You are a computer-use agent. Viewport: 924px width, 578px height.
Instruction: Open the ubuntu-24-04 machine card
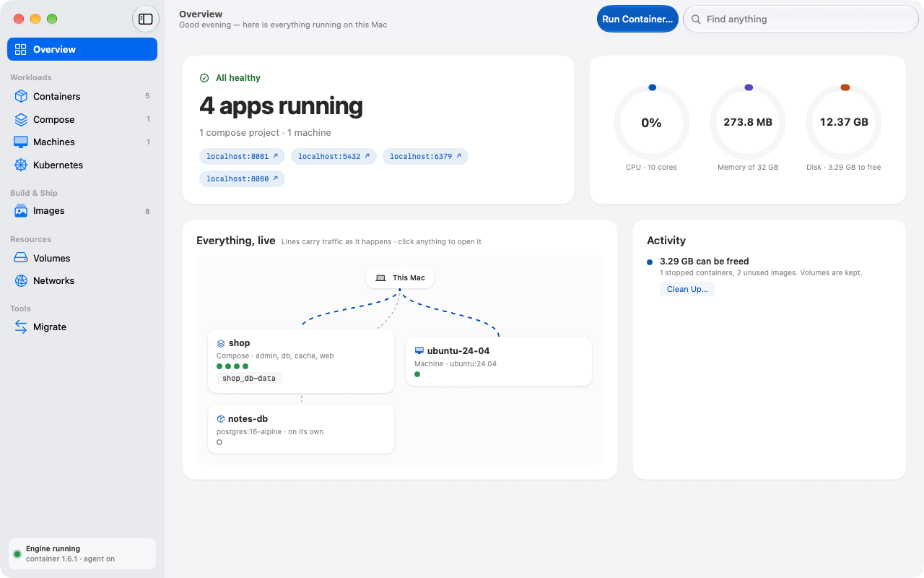499,361
